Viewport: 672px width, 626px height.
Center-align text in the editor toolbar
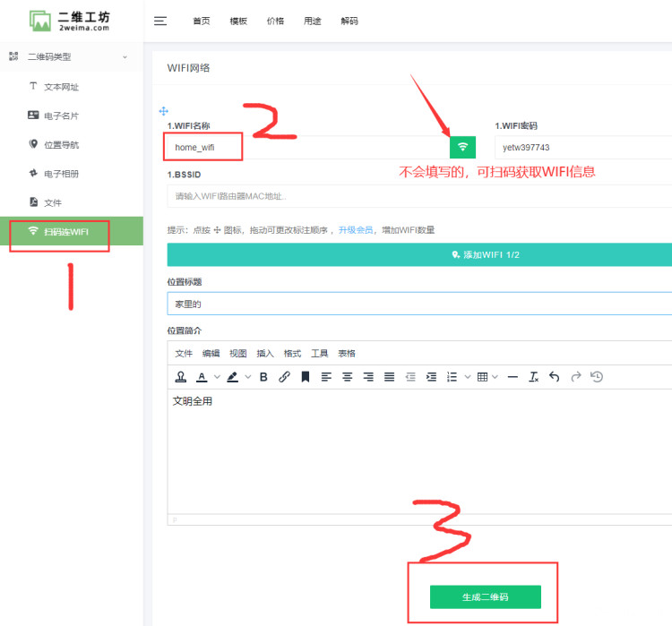click(347, 377)
